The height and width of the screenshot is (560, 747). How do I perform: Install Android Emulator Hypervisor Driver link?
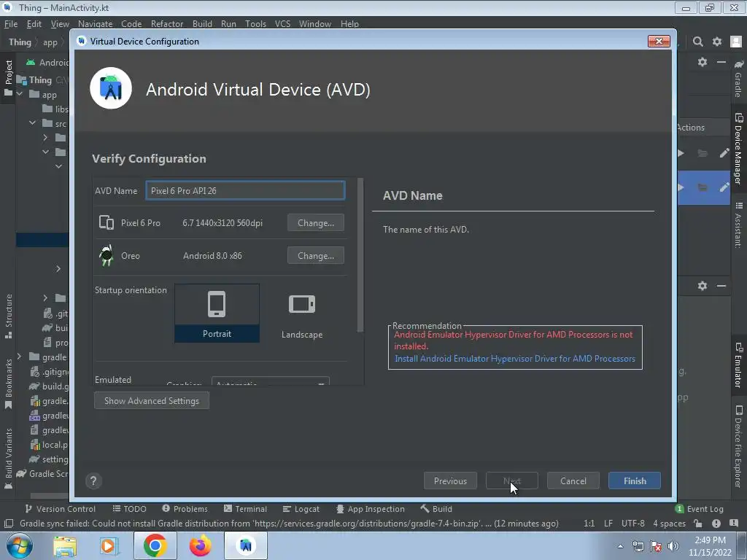point(515,359)
